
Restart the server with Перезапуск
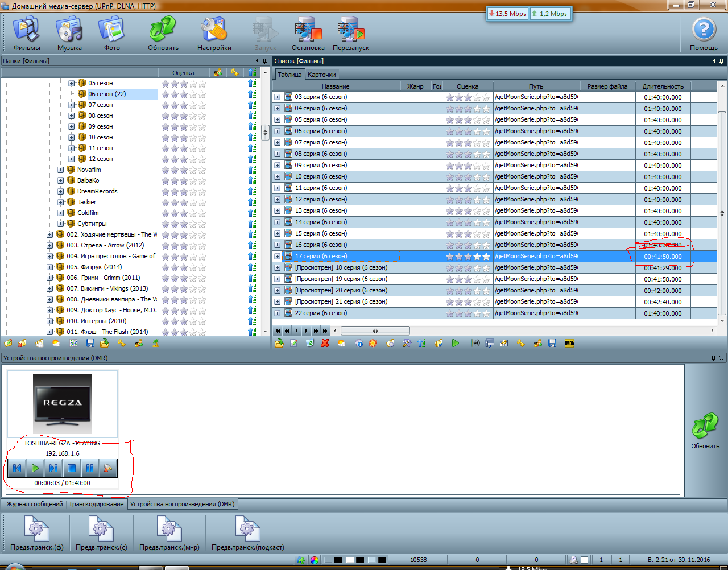(x=350, y=34)
